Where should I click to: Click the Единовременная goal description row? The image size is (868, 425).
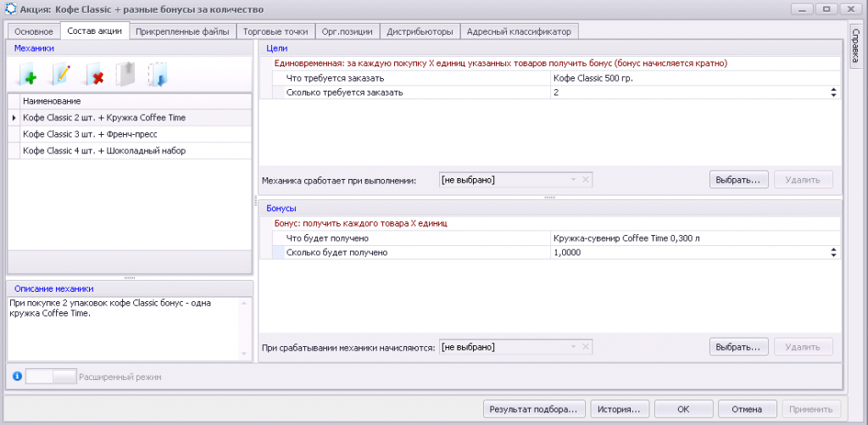[557, 64]
